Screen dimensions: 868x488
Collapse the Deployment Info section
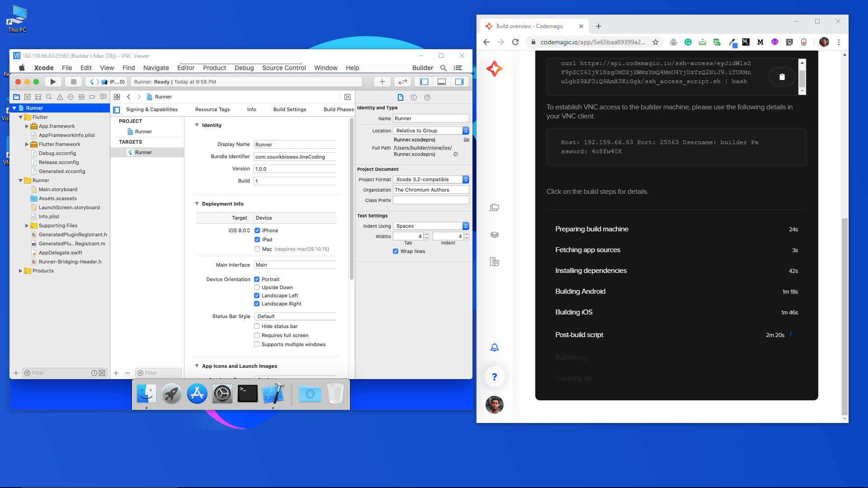197,204
